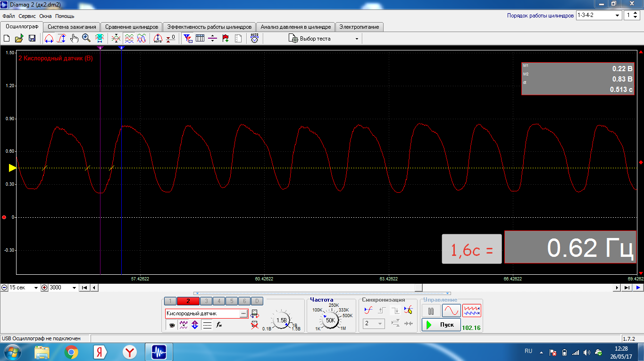
Task: Open the Синхронизация channel dropdown showing 2
Action: (374, 324)
